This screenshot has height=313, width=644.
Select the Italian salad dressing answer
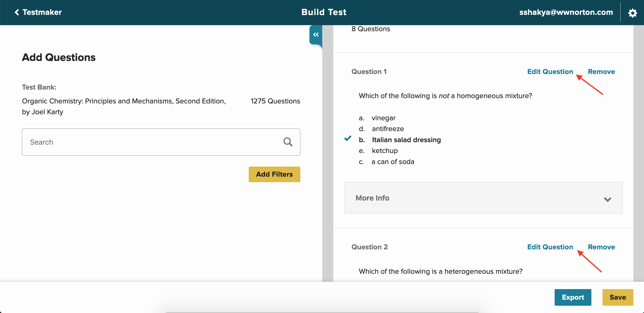click(x=406, y=140)
